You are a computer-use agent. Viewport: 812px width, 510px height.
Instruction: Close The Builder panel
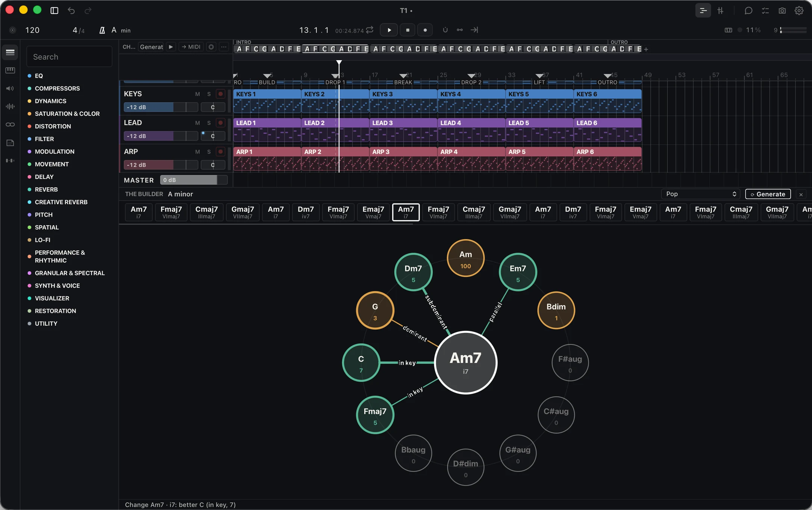801,194
